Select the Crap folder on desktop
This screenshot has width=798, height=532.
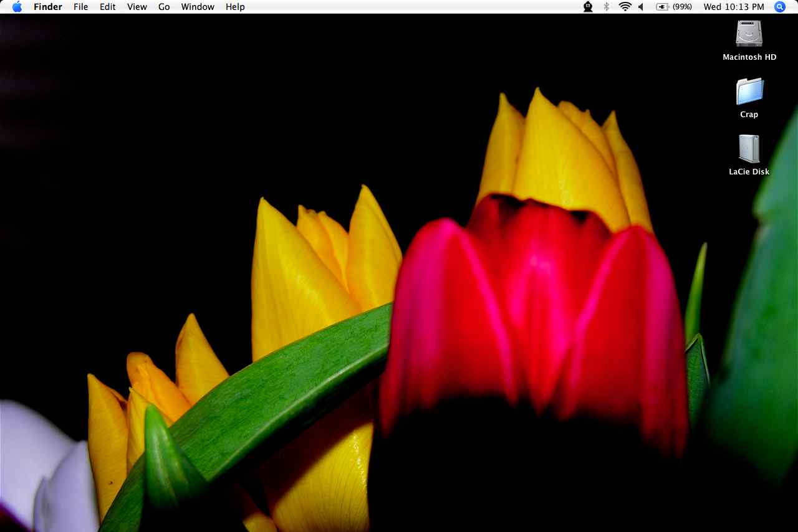(749, 91)
